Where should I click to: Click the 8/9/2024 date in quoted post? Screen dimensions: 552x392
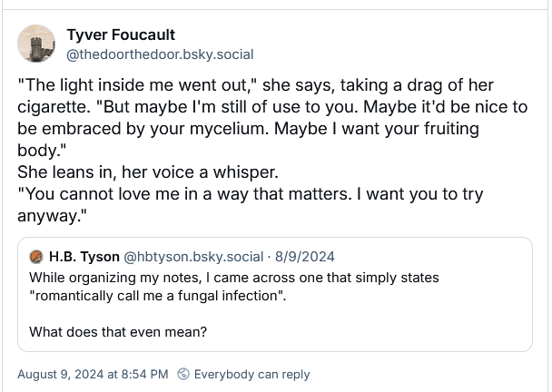pyautogui.click(x=304, y=258)
